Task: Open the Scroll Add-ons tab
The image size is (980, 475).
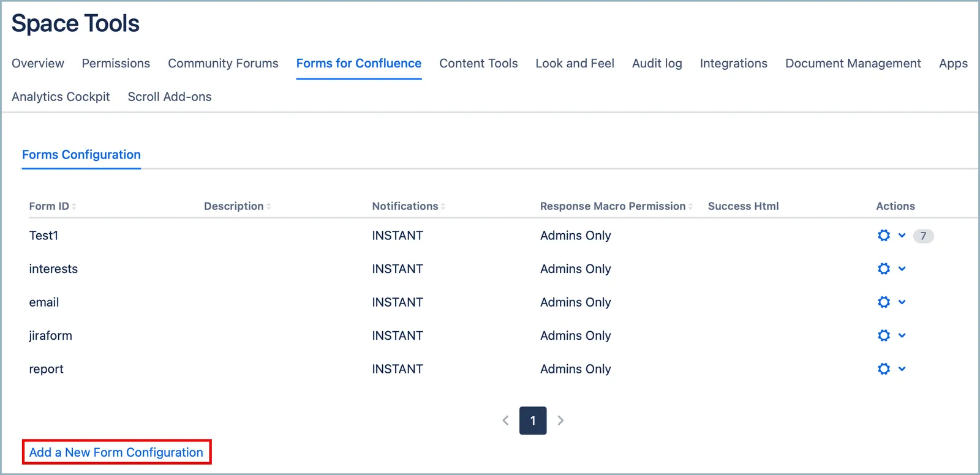Action: (x=170, y=97)
